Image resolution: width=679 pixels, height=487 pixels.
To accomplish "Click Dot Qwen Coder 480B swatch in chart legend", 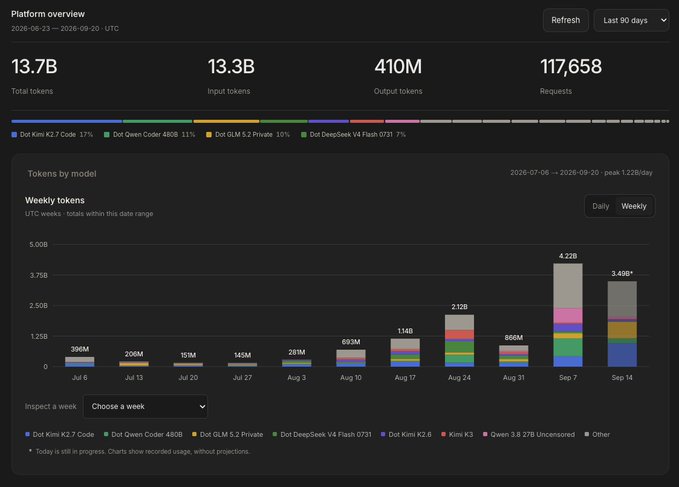I will pos(106,434).
